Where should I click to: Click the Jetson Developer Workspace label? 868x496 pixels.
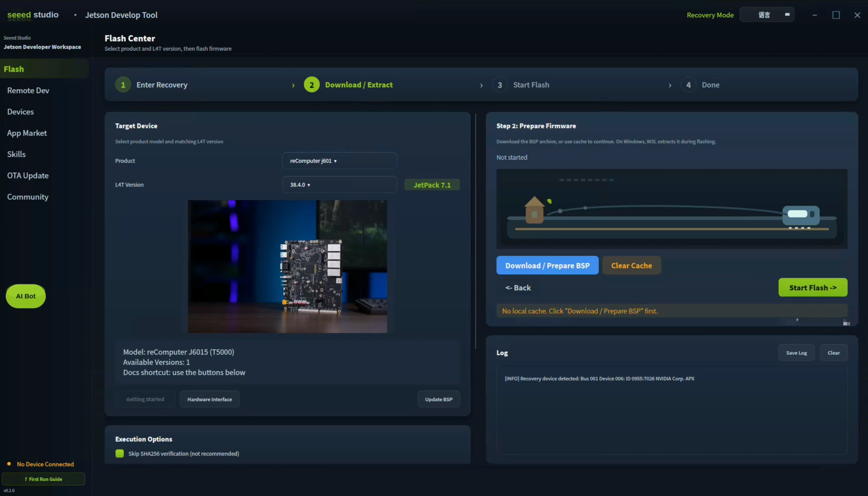coord(42,47)
